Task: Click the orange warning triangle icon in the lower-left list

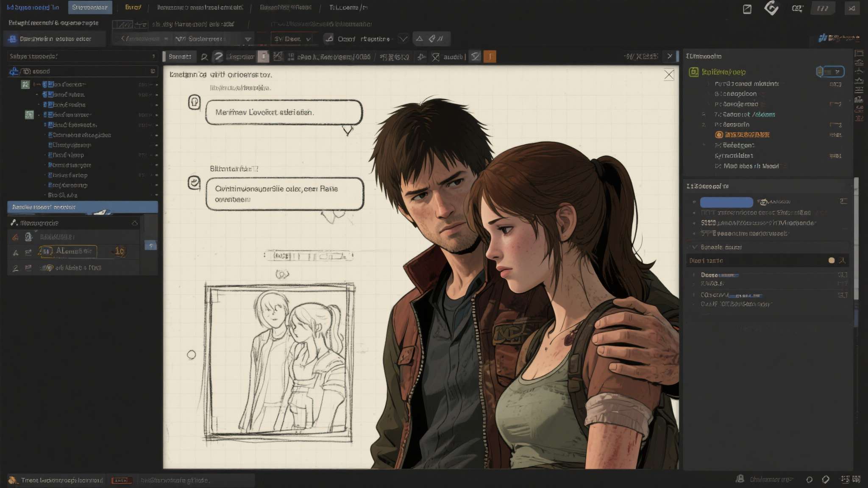Action: (x=15, y=237)
